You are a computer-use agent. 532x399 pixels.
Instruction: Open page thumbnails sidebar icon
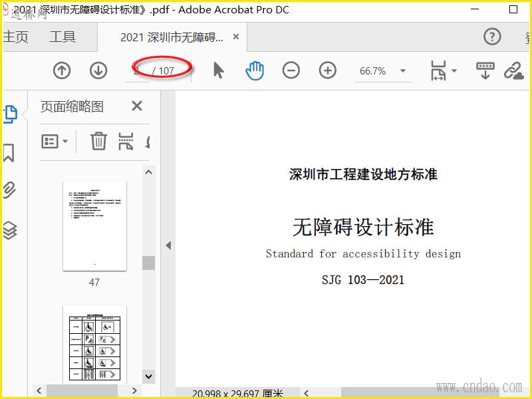click(x=10, y=114)
